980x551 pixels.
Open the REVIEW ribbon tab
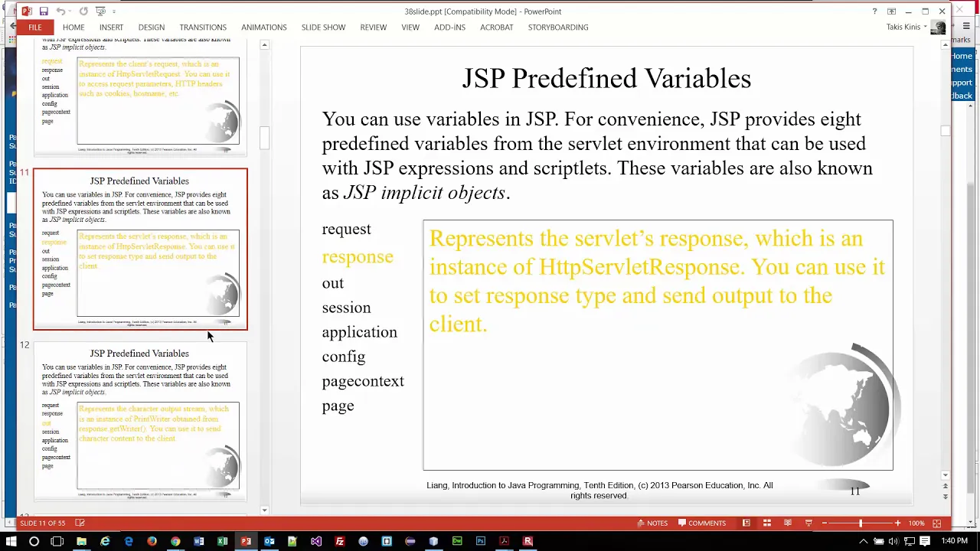pyautogui.click(x=374, y=28)
